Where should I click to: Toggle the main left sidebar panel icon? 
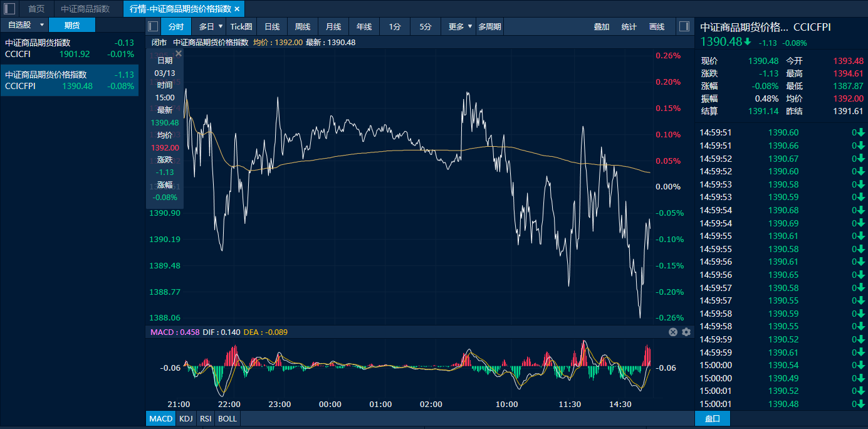(x=9, y=9)
